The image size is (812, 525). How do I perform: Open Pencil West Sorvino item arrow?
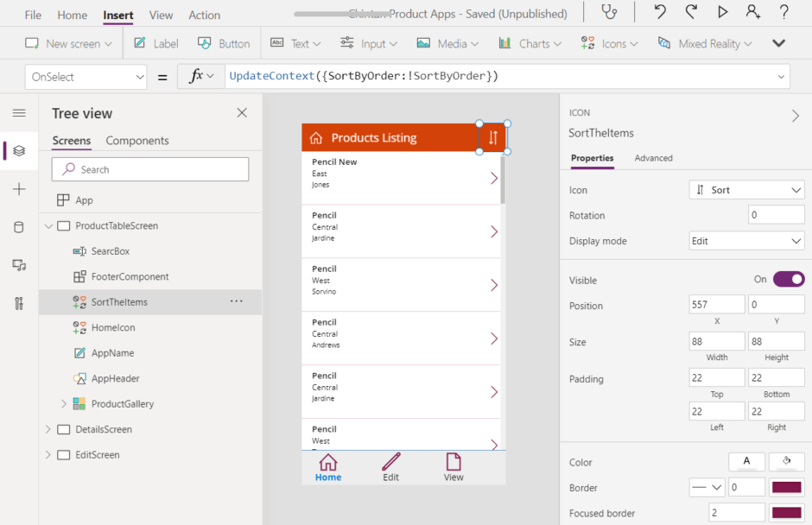point(494,285)
